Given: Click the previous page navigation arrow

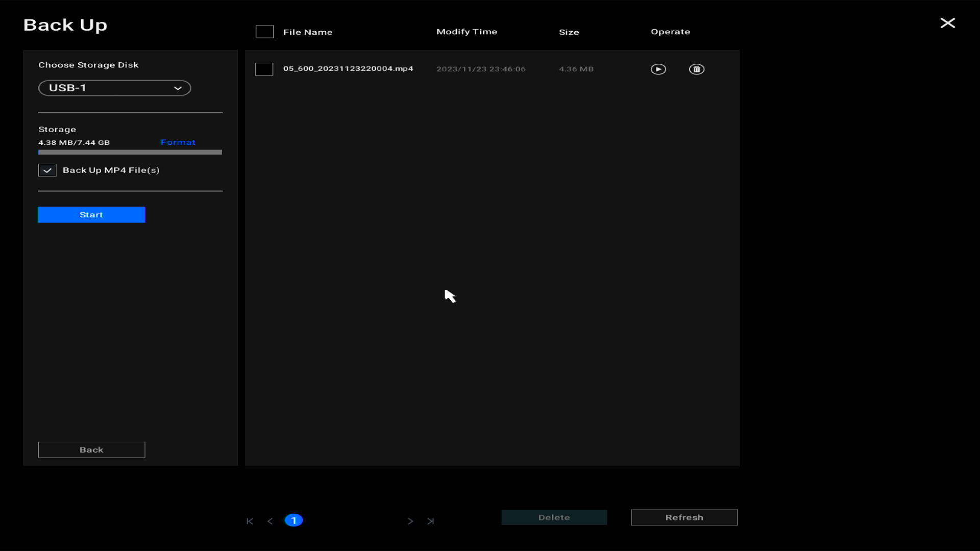Looking at the screenshot, I should point(270,520).
